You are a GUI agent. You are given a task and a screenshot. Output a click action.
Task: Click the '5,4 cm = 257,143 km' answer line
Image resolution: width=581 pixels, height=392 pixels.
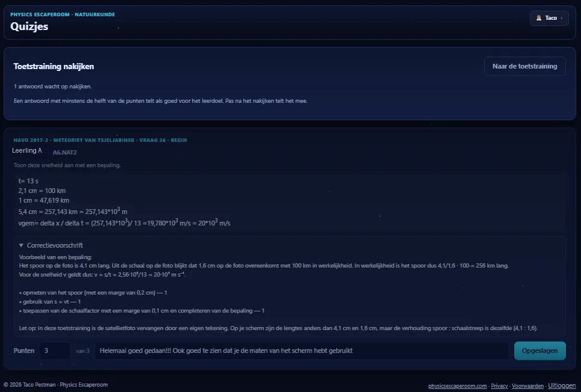click(73, 211)
